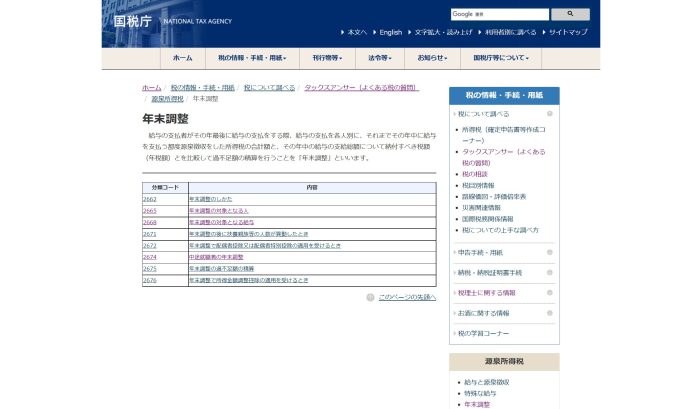Open the 年末調整の対象となる人 article link
Viewport: 700px width, 409px height.
click(219, 211)
